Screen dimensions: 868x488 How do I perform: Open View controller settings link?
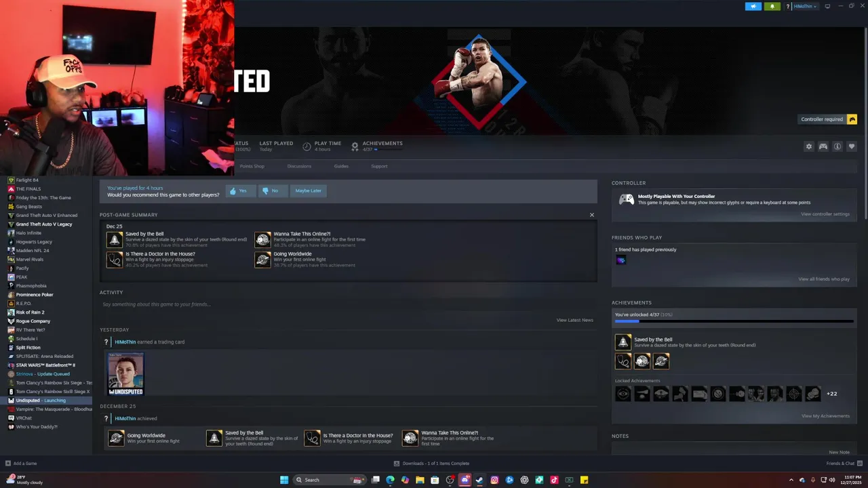tap(825, 214)
